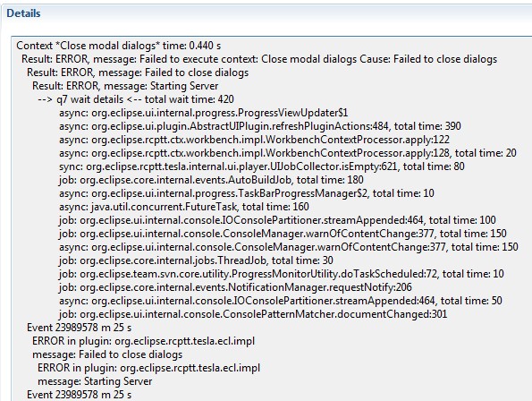The image size is (532, 401).
Task: Click the ProgressViewUpdater$1 async line
Action: click(204, 113)
